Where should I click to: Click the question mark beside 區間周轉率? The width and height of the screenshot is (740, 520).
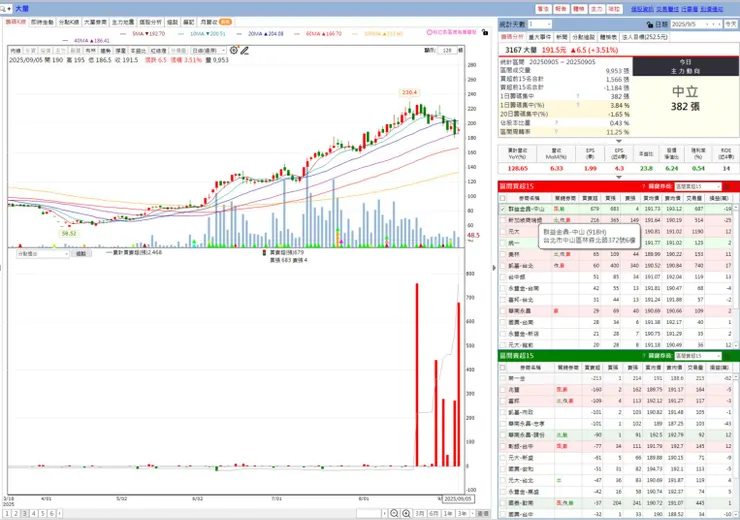click(557, 132)
